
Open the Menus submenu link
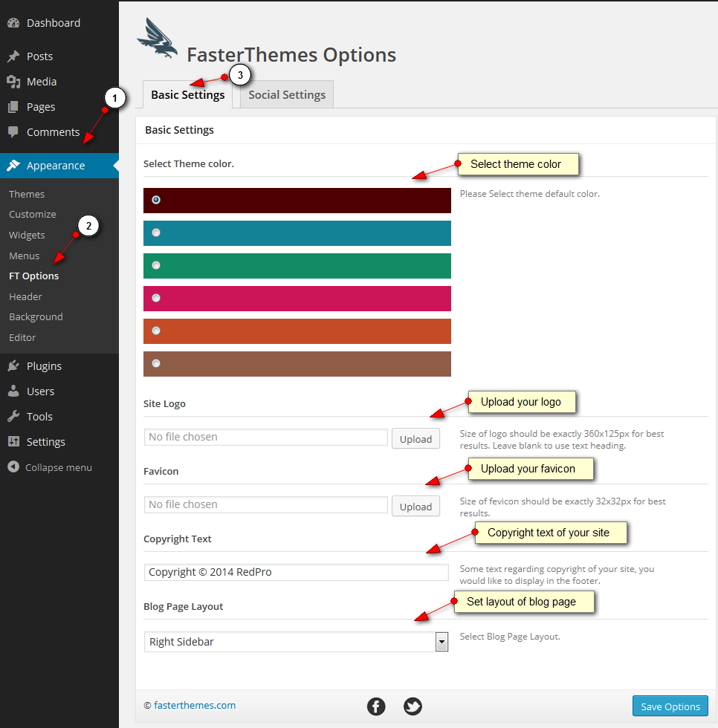click(x=24, y=256)
